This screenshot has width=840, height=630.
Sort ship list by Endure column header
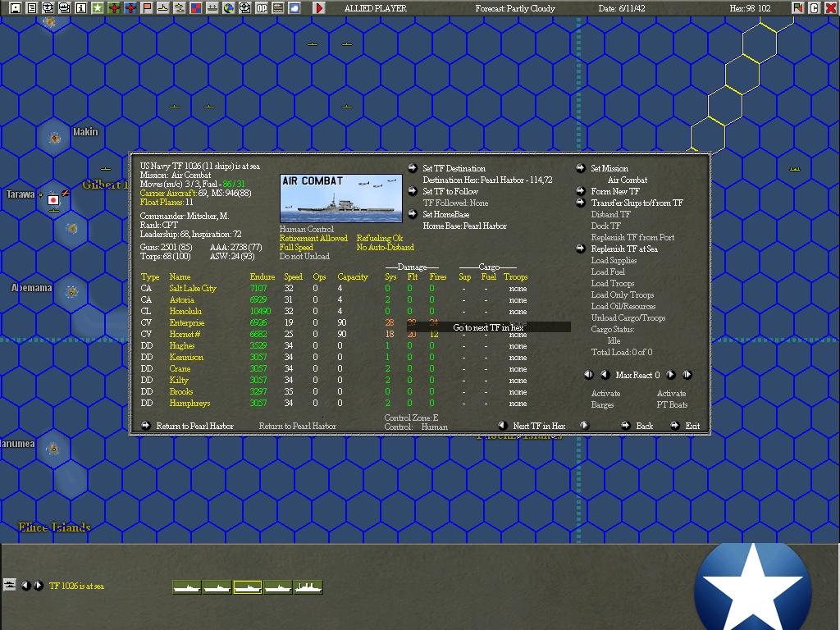262,277
